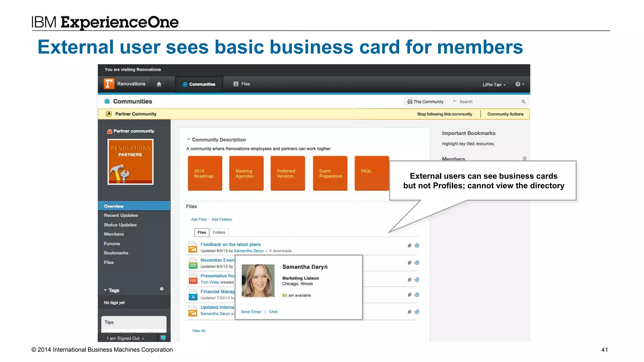Switch to the Files tab
The image size is (644, 362).
(202, 232)
